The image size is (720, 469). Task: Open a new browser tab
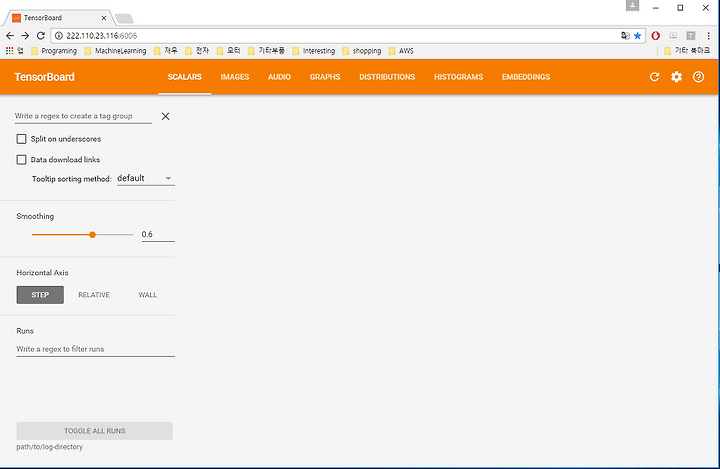point(124,18)
